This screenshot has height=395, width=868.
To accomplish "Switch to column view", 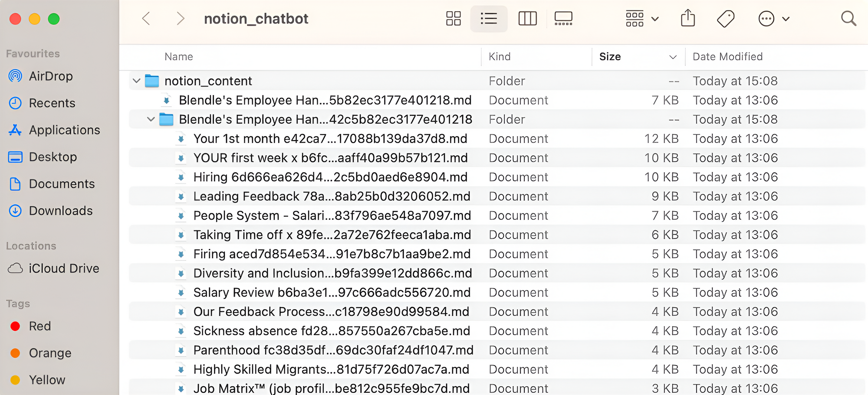I will point(527,18).
